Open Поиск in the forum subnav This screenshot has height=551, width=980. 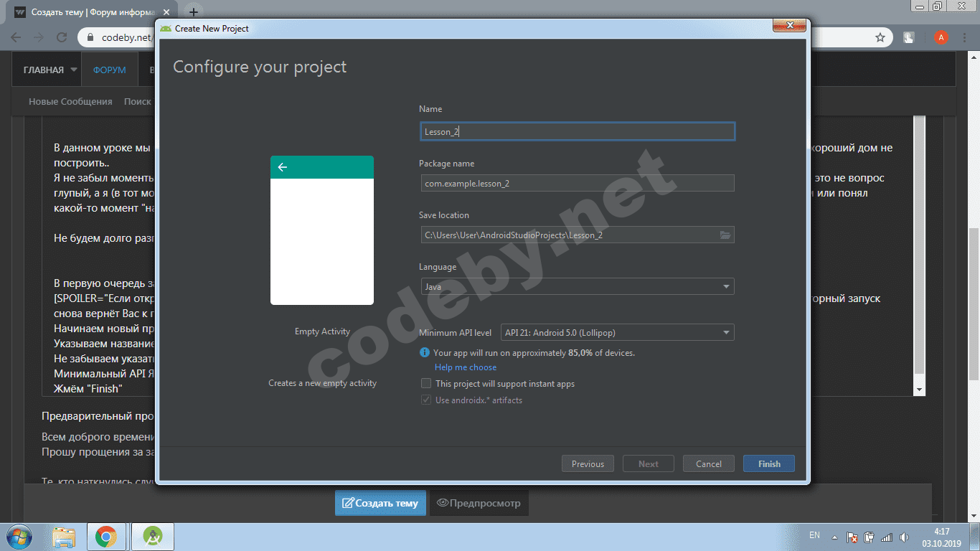[137, 102]
